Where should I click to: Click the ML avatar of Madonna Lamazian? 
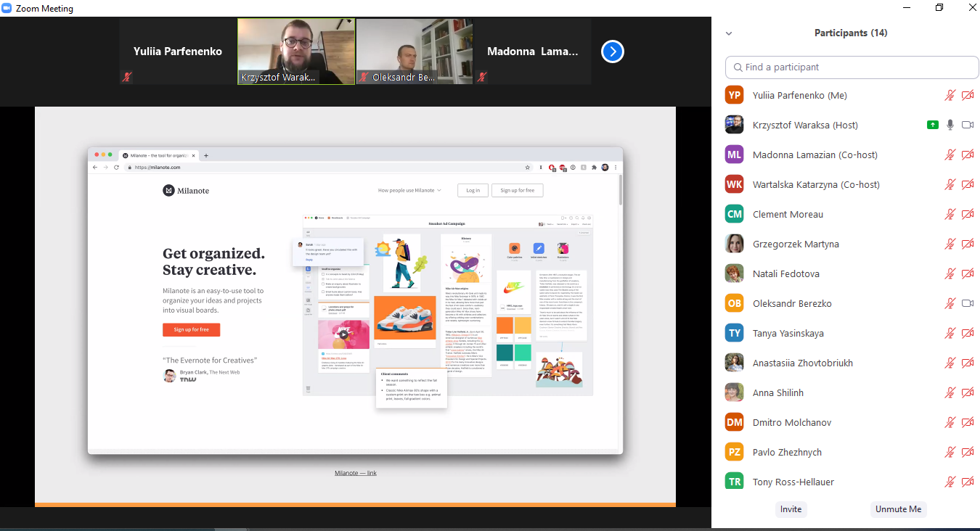point(735,155)
